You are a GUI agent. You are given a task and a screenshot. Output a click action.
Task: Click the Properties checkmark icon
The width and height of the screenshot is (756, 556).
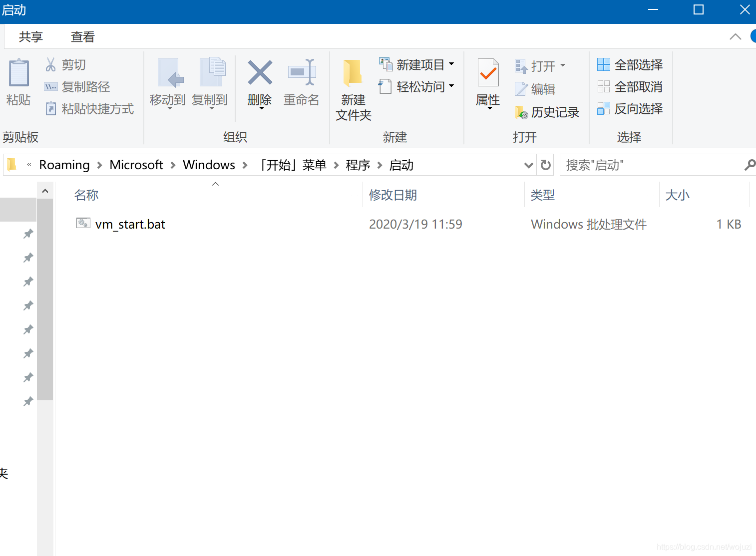(488, 73)
